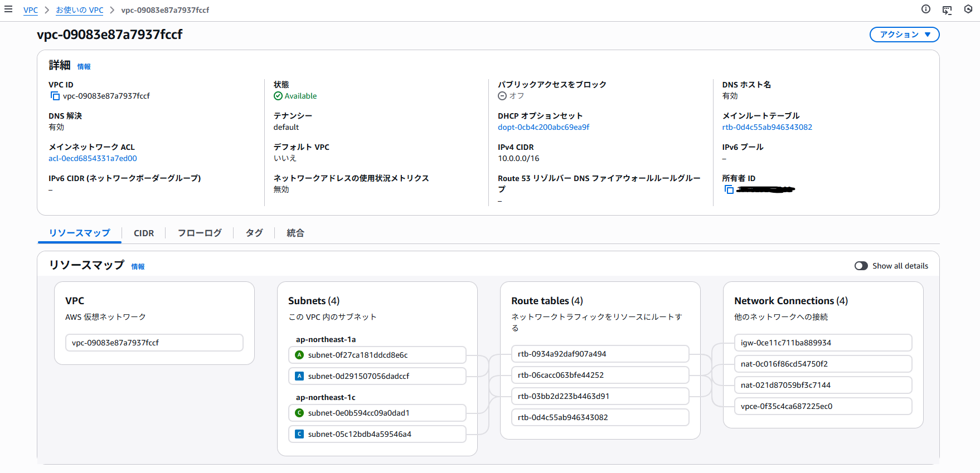Click the ap-northeast-1c zone label
Viewport: 980px width, 473px height.
(x=326, y=397)
